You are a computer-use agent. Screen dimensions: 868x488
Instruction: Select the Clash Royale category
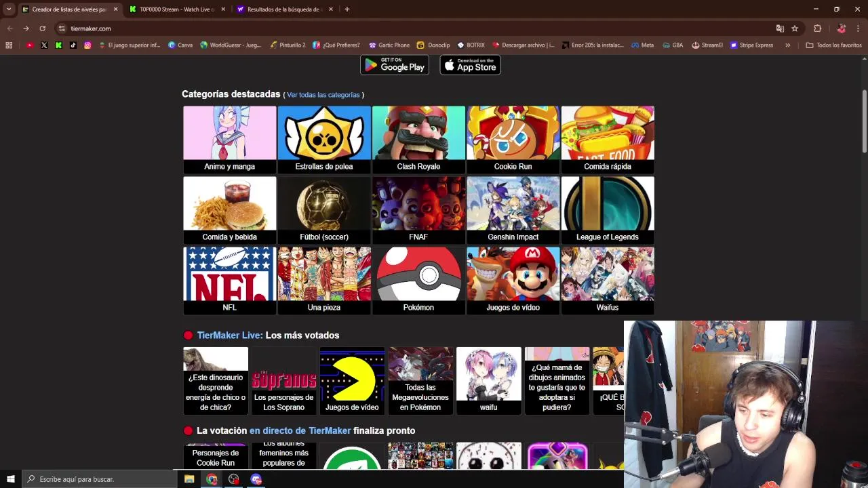(x=418, y=140)
